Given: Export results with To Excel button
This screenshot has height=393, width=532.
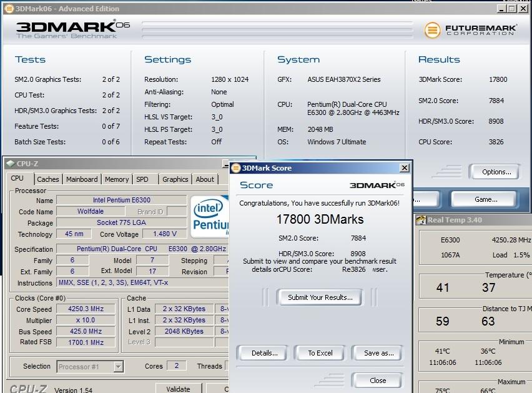Looking at the screenshot, I should tap(320, 353).
